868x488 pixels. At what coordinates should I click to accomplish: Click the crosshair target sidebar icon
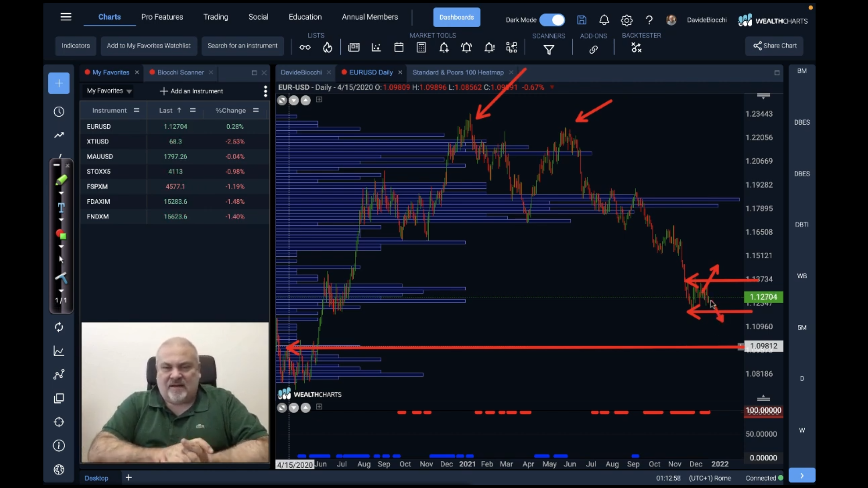click(59, 422)
